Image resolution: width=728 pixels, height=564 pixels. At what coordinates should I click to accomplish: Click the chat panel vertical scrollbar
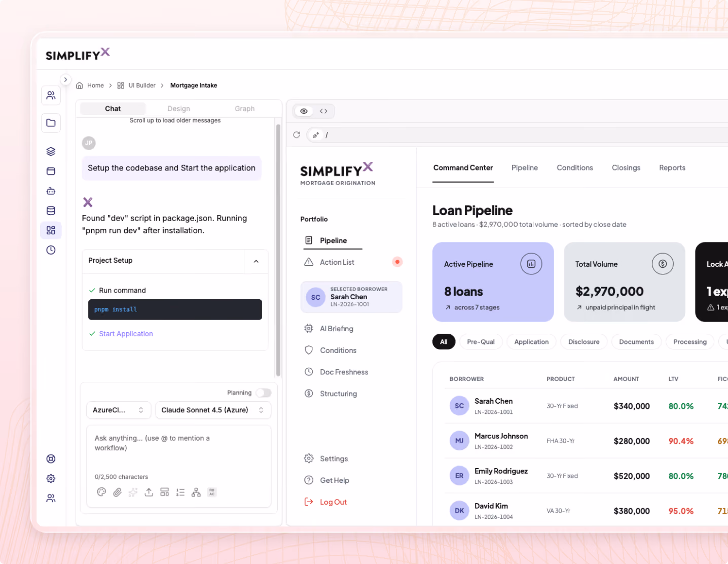pos(278,250)
